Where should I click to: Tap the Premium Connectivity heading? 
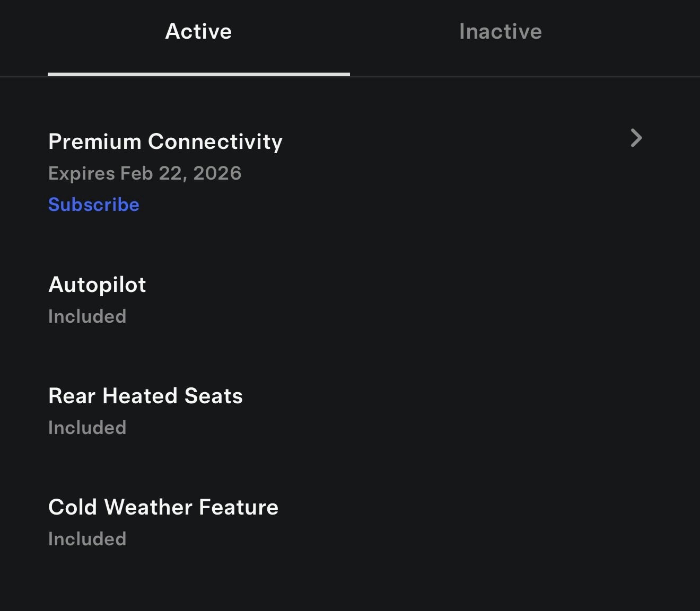point(165,141)
